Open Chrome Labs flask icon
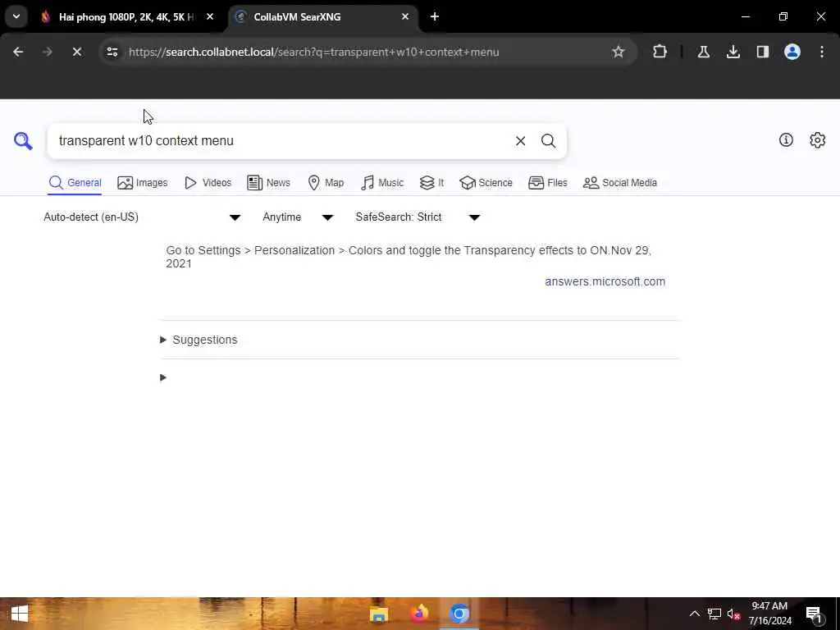Viewport: 840px width, 630px height. point(703,52)
